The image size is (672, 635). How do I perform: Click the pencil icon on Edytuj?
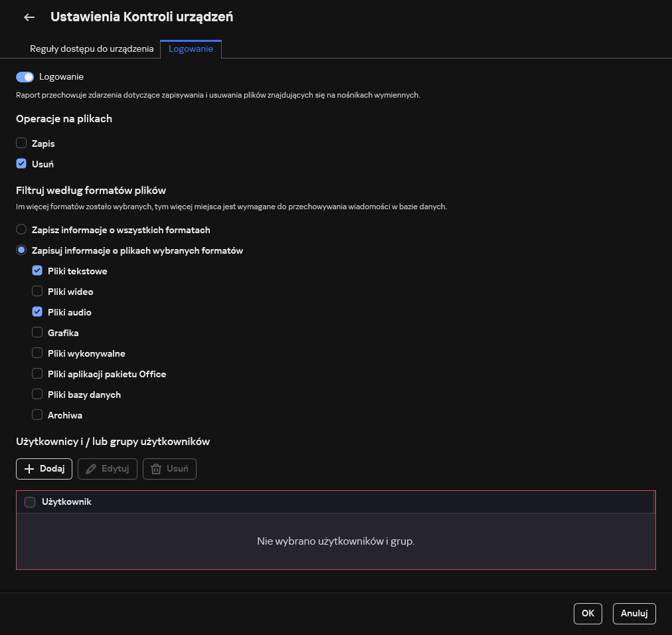pos(91,469)
